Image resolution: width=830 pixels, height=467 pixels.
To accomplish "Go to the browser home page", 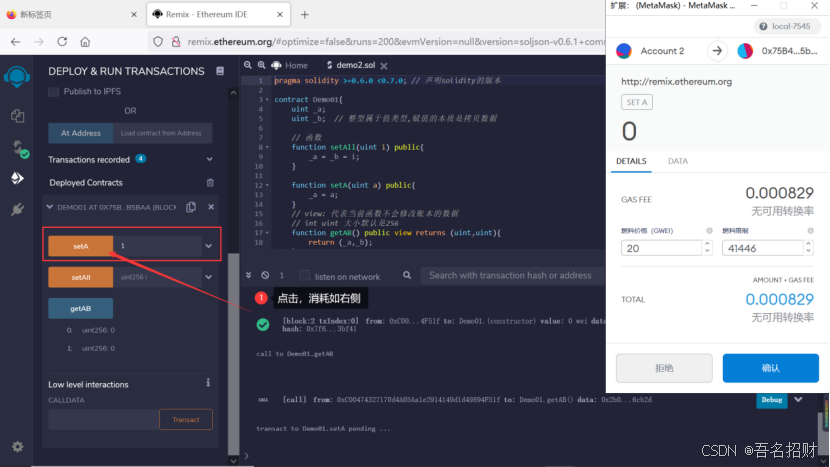I will coord(85,42).
